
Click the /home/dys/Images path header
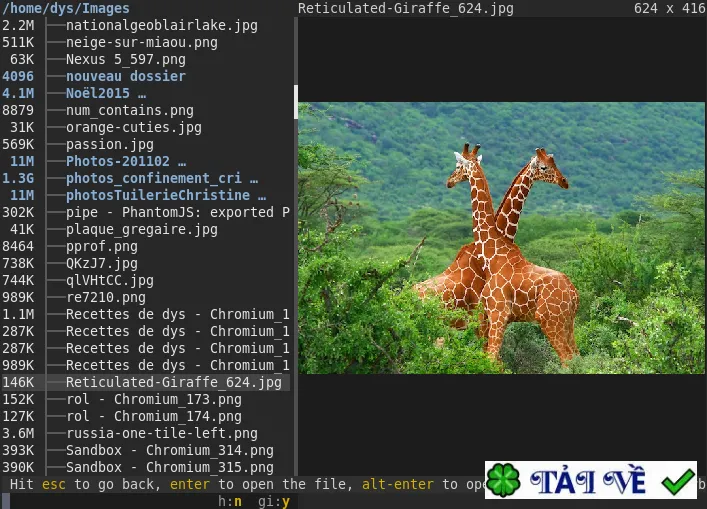66,9
